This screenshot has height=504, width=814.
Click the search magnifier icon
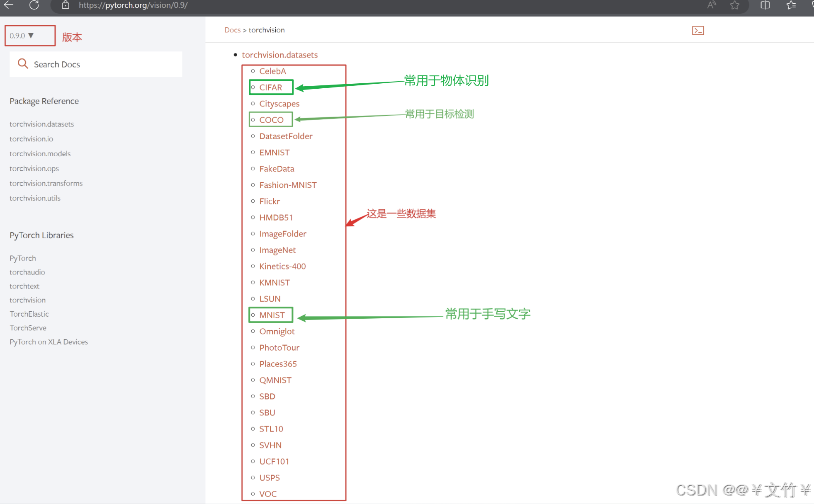[23, 64]
